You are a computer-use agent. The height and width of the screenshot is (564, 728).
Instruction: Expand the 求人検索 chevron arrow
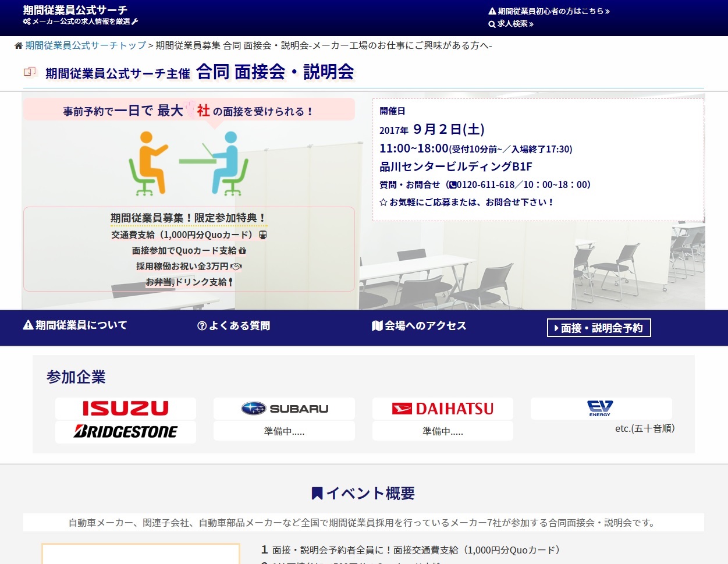click(531, 24)
